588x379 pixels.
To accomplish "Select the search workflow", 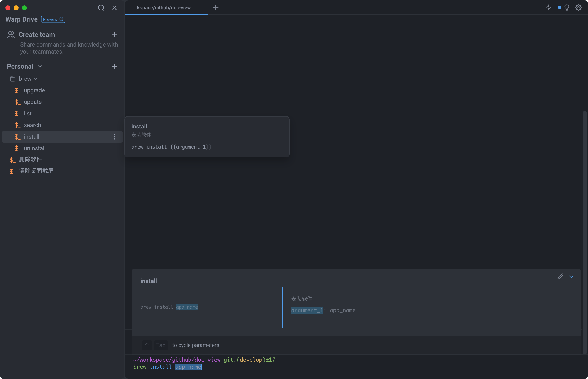I will click(62, 125).
